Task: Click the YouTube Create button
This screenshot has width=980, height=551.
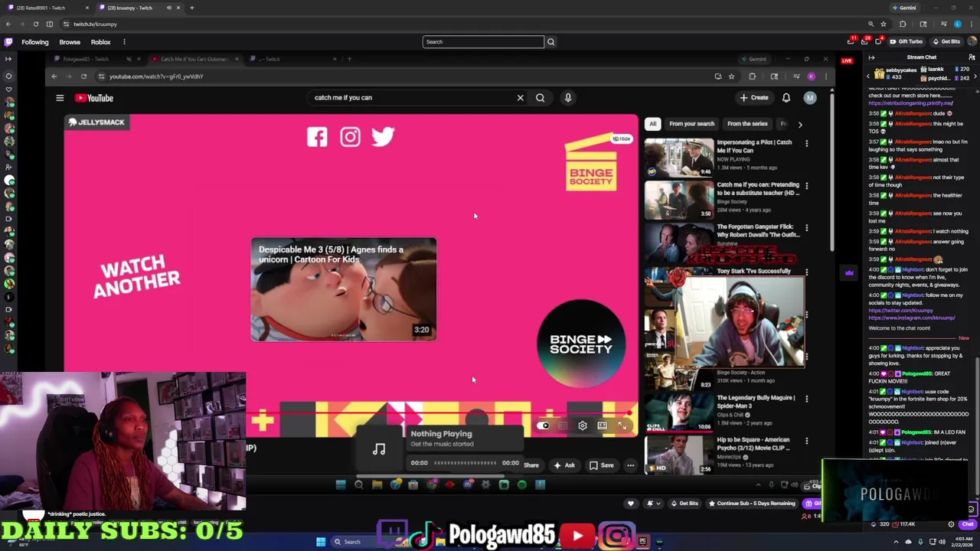Action: pyautogui.click(x=754, y=98)
